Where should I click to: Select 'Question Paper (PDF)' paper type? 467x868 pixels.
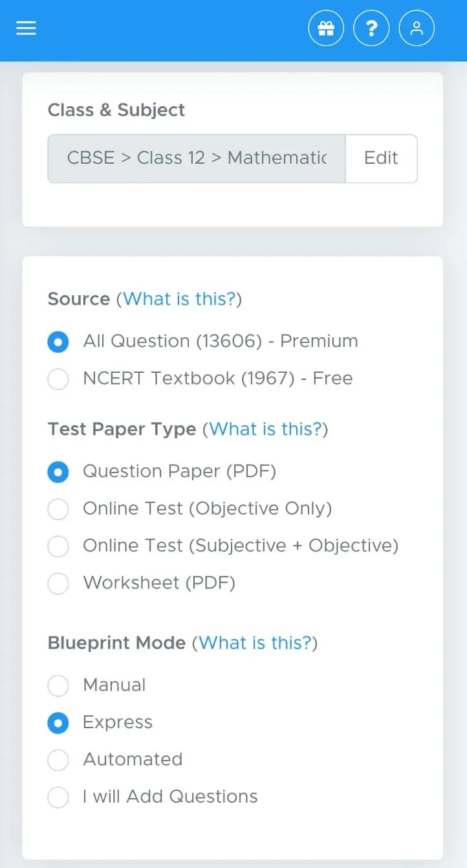click(x=58, y=472)
